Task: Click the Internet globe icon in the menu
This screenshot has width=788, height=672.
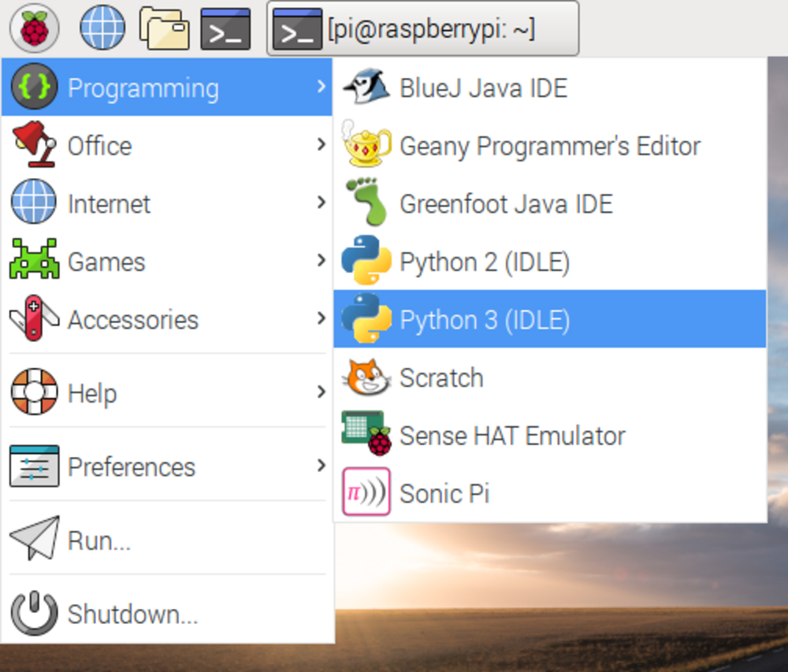Action: pyautogui.click(x=34, y=202)
